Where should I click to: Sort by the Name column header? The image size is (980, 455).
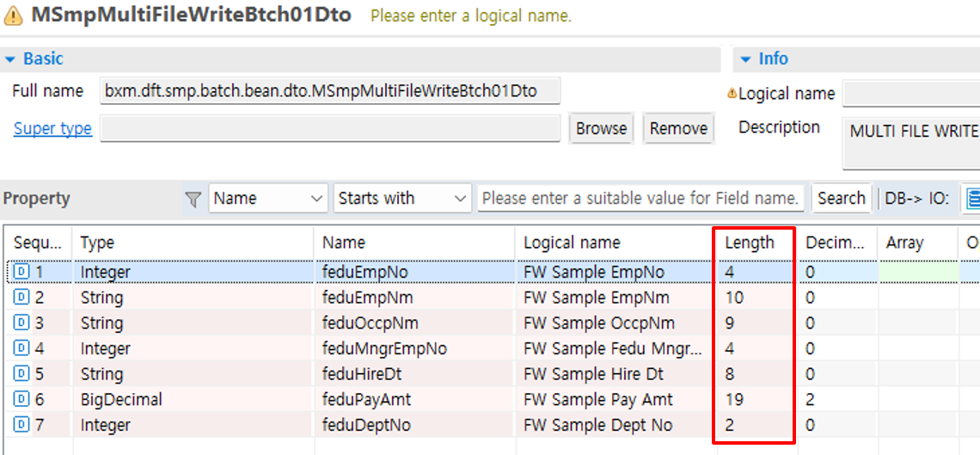415,243
